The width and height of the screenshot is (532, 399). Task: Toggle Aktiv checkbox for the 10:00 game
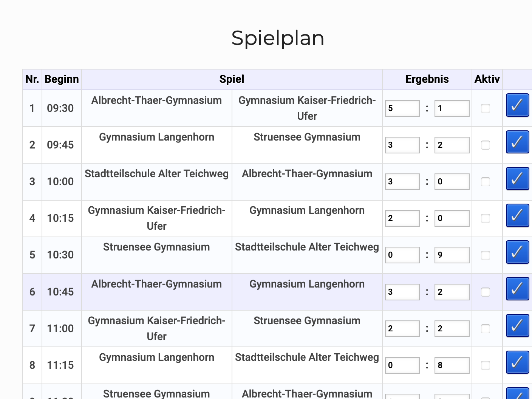(x=486, y=182)
